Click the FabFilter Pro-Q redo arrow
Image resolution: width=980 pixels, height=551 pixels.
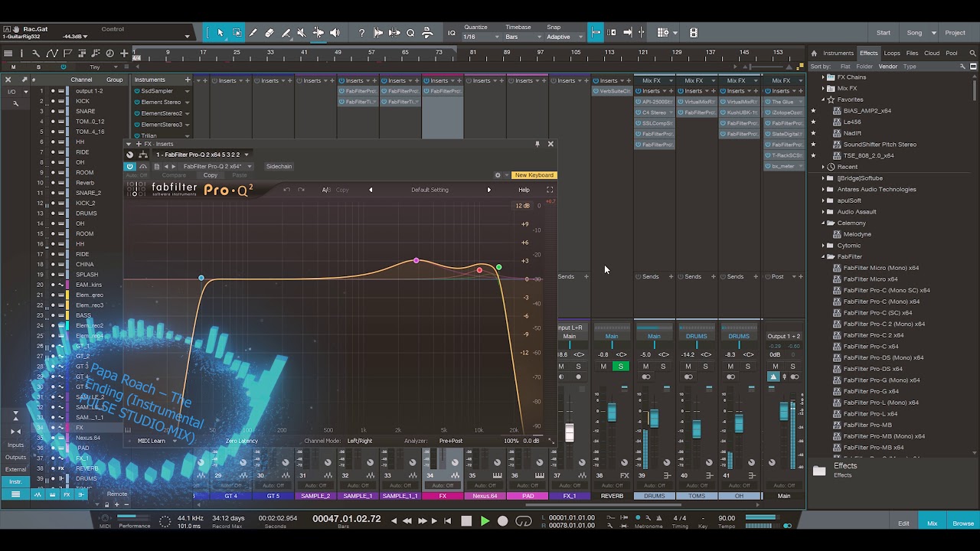click(x=301, y=190)
